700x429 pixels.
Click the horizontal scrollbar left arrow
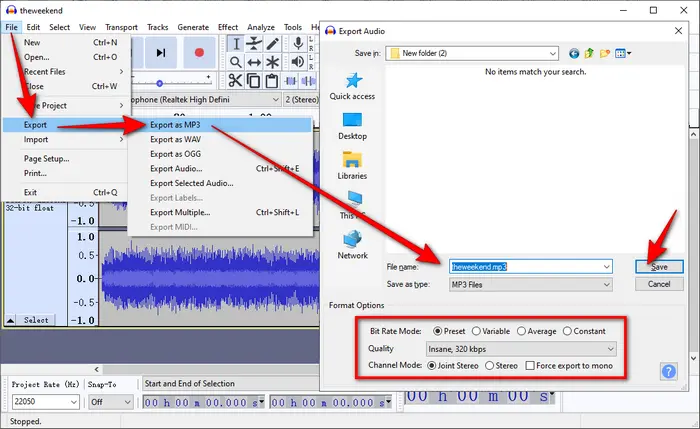[x=97, y=369]
